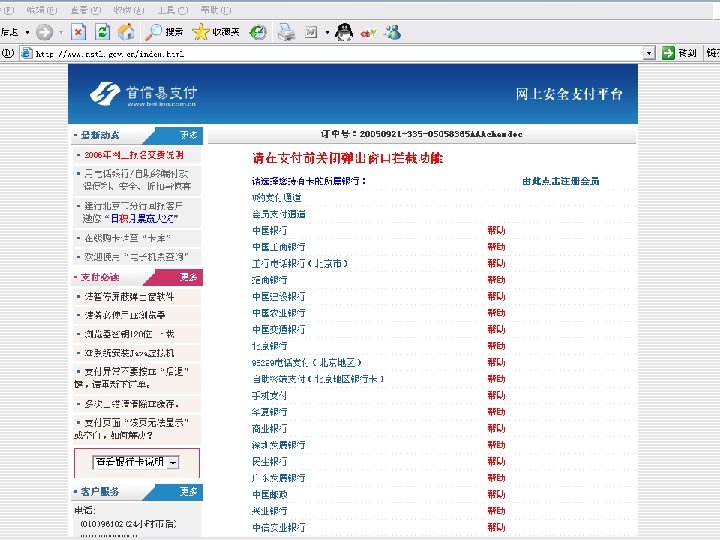Open the 编辑(E) menu
Screen dimensions: 720x540
42,10
